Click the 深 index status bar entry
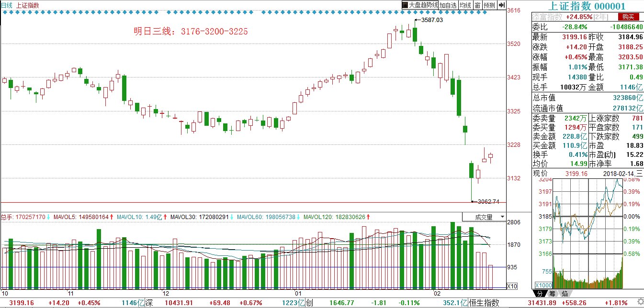The image size is (644, 308). 149,303
